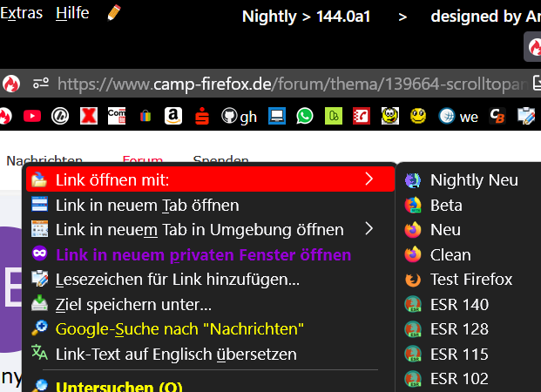Click the pencil icon in the menu bar
Viewport: 541px width, 392px height.
[114, 12]
